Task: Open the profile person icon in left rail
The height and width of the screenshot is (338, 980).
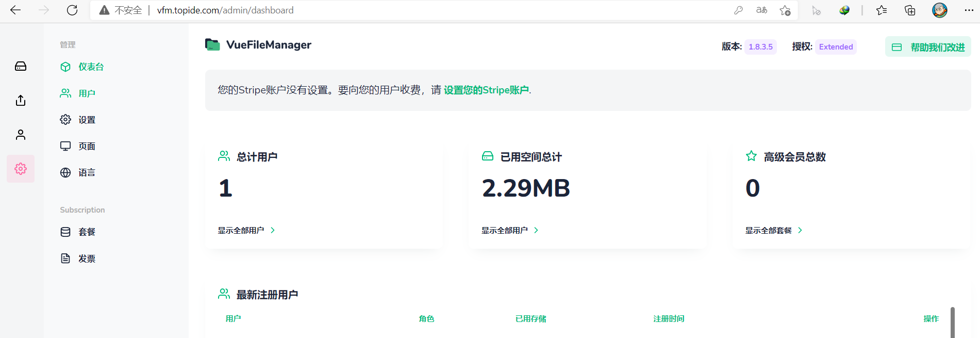Action: pyautogui.click(x=21, y=135)
